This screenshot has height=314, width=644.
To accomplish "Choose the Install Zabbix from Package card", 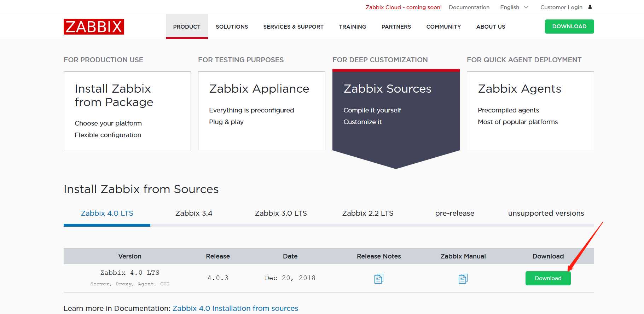I will (127, 111).
